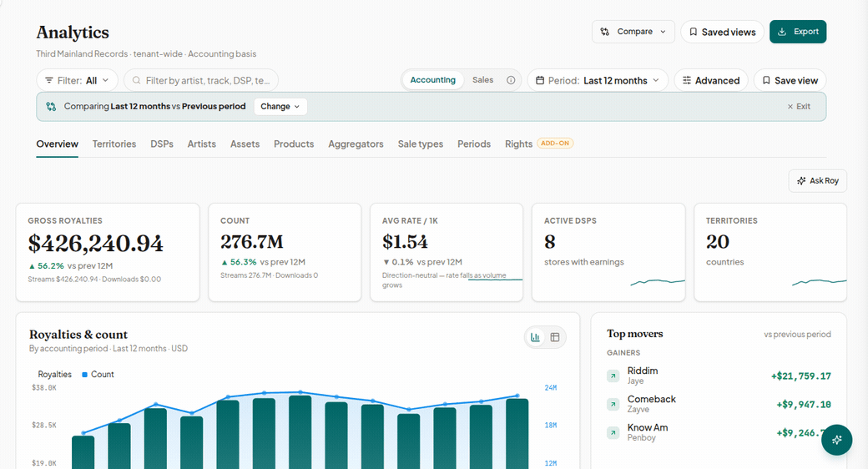This screenshot has height=469, width=868.
Task: Click the search magnifier icon
Action: (x=136, y=80)
